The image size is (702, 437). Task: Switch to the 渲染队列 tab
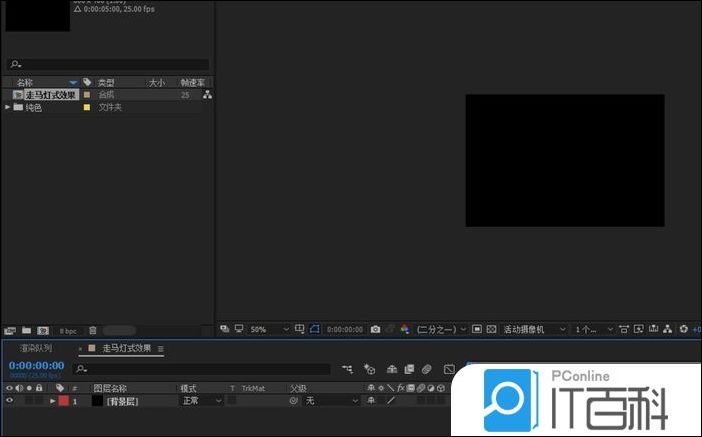tap(36, 348)
